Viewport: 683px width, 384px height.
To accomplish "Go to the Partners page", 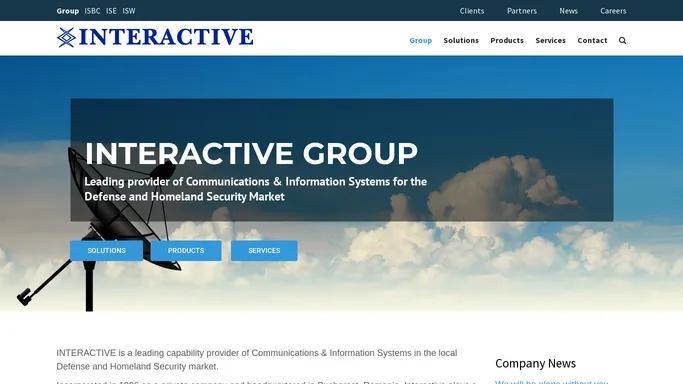I will click(x=522, y=11).
